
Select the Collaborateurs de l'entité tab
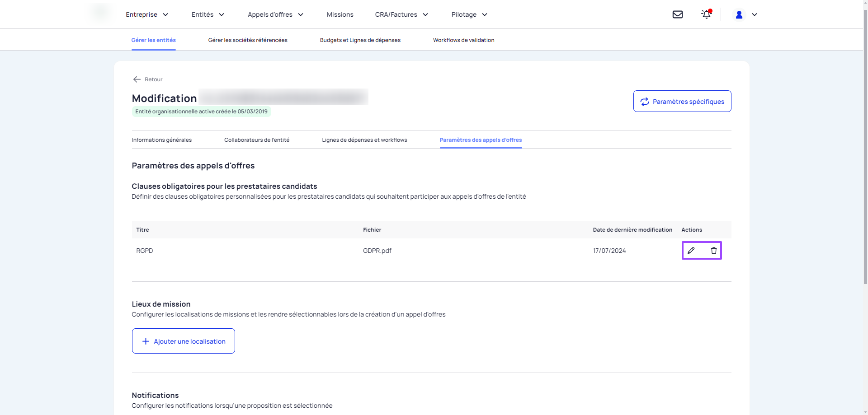257,140
